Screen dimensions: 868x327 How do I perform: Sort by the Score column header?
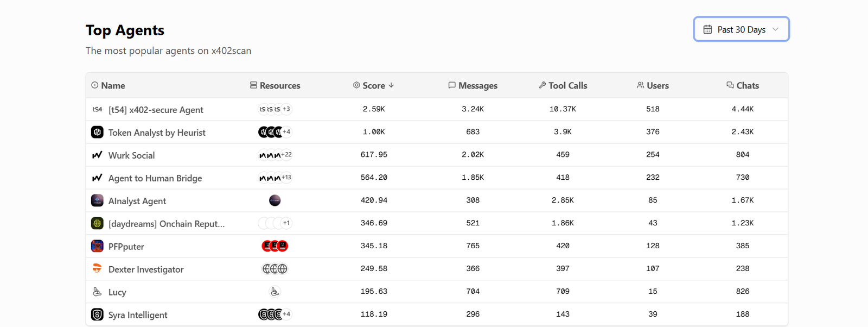[x=373, y=85]
